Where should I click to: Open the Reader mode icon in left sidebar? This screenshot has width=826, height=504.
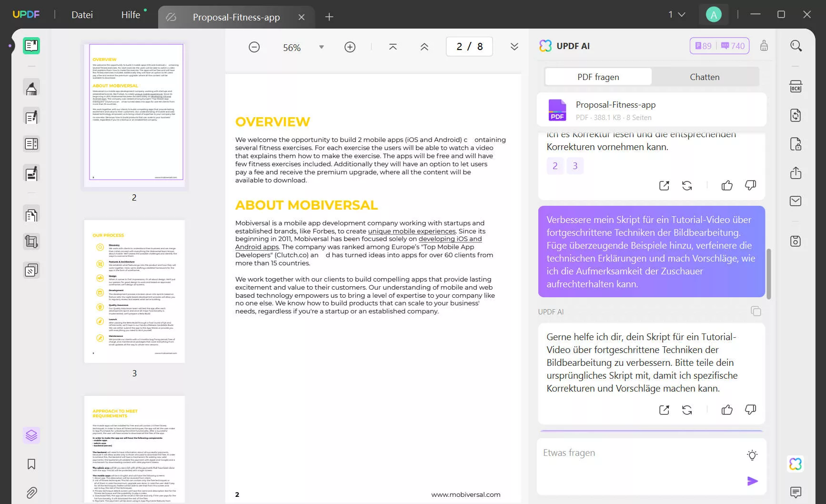[x=31, y=46]
